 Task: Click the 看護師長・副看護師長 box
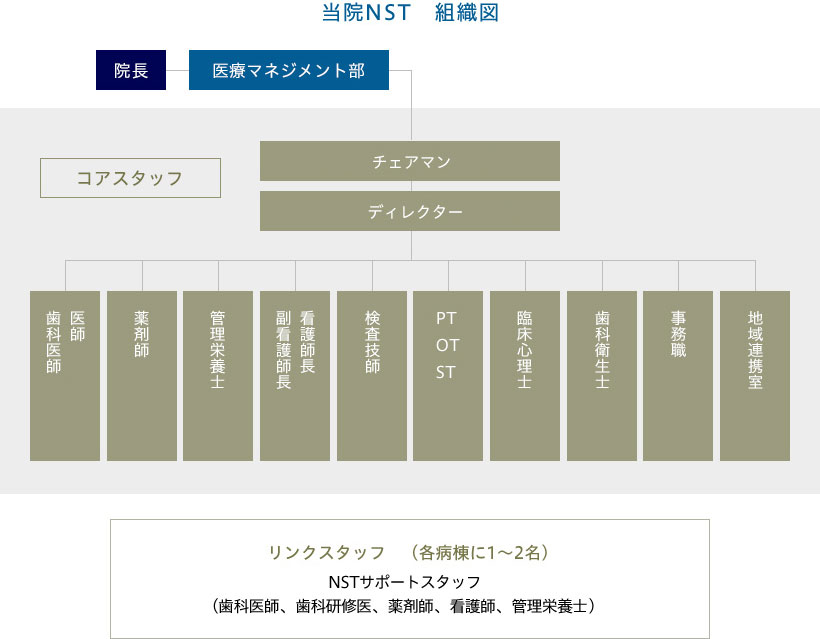tap(294, 375)
